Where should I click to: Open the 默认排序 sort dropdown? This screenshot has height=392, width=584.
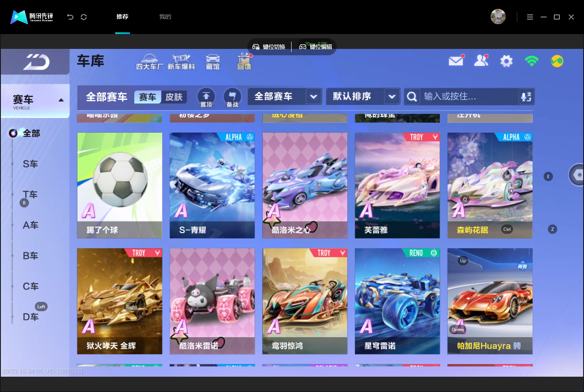point(363,97)
